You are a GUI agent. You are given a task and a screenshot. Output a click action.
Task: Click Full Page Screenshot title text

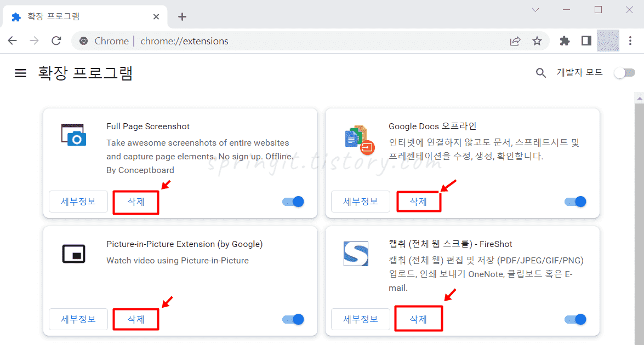tap(148, 127)
